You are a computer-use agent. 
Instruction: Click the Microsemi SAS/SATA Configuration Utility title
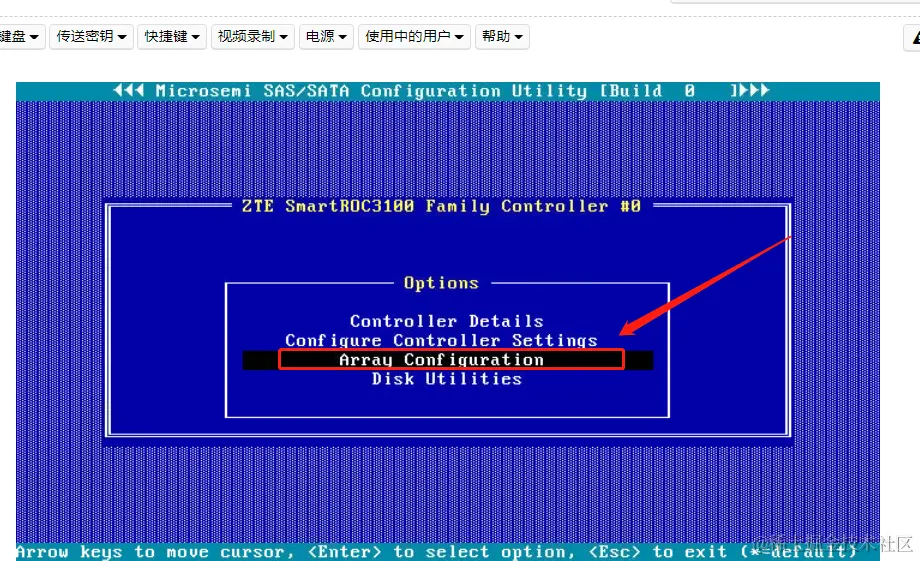pos(441,91)
